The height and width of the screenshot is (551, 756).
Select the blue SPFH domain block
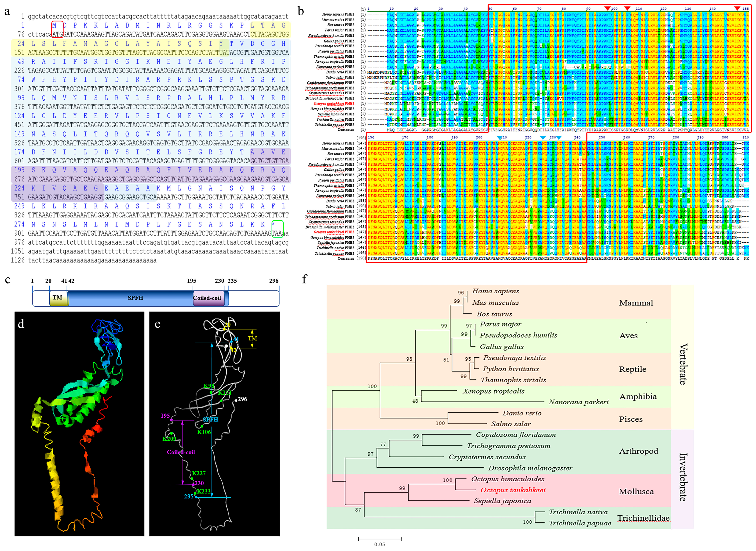[x=135, y=298]
